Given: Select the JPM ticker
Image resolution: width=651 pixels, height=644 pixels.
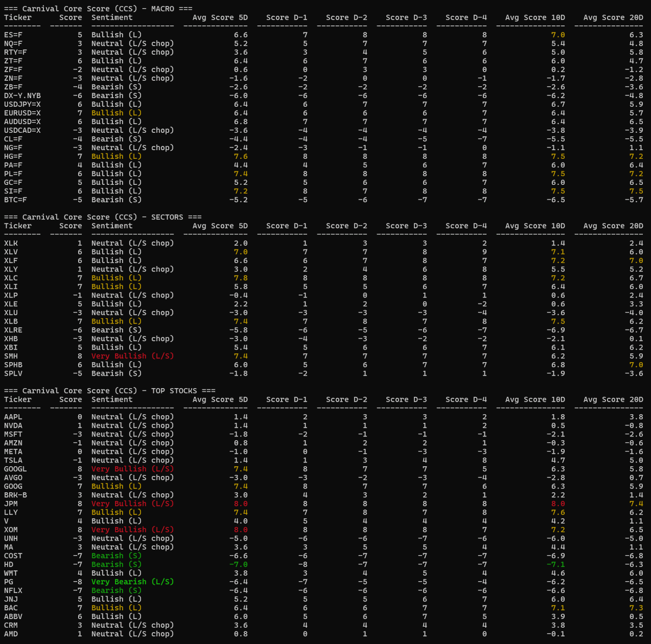Looking at the screenshot, I should 11,503.
